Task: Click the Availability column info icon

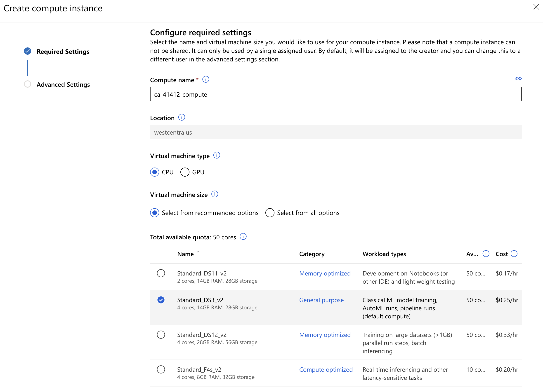Action: (486, 254)
